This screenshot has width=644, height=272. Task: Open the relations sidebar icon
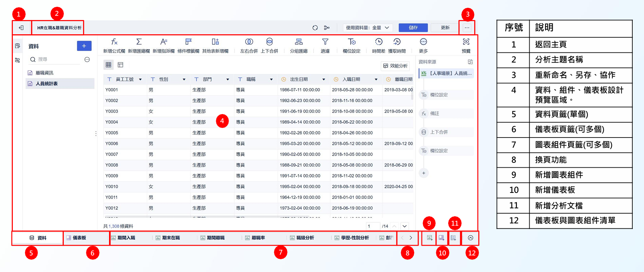point(17,60)
